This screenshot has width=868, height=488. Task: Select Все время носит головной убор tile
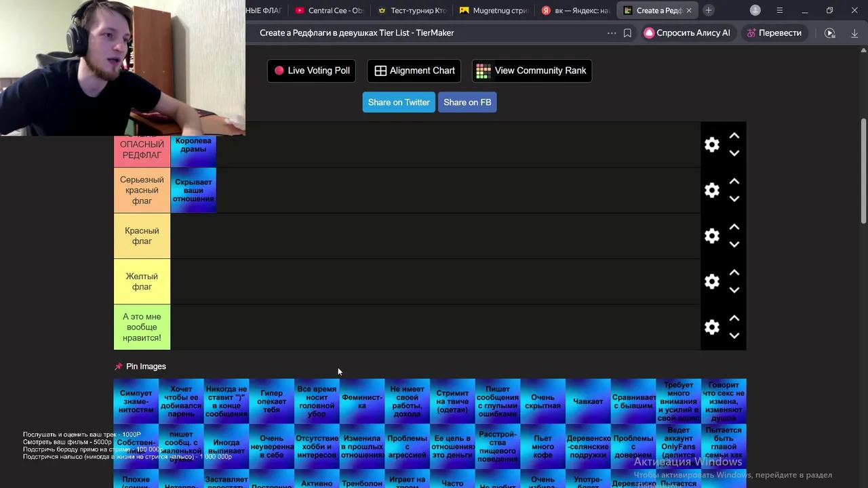[317, 401]
